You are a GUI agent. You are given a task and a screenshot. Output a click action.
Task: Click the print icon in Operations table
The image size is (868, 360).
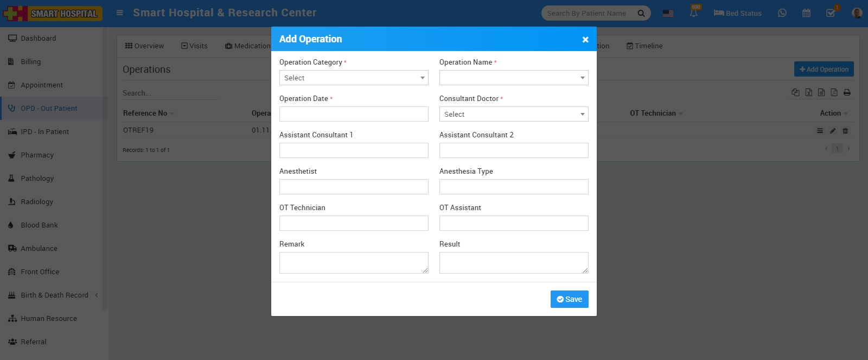(x=847, y=92)
